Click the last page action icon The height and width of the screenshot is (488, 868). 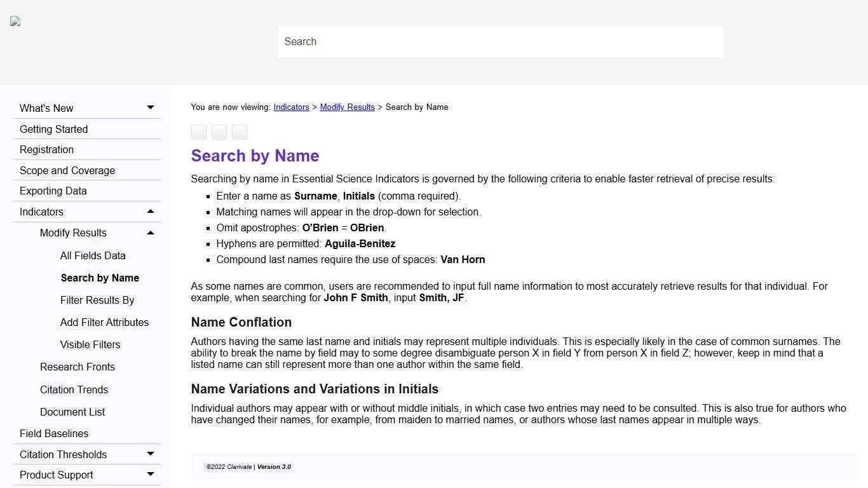pos(239,132)
